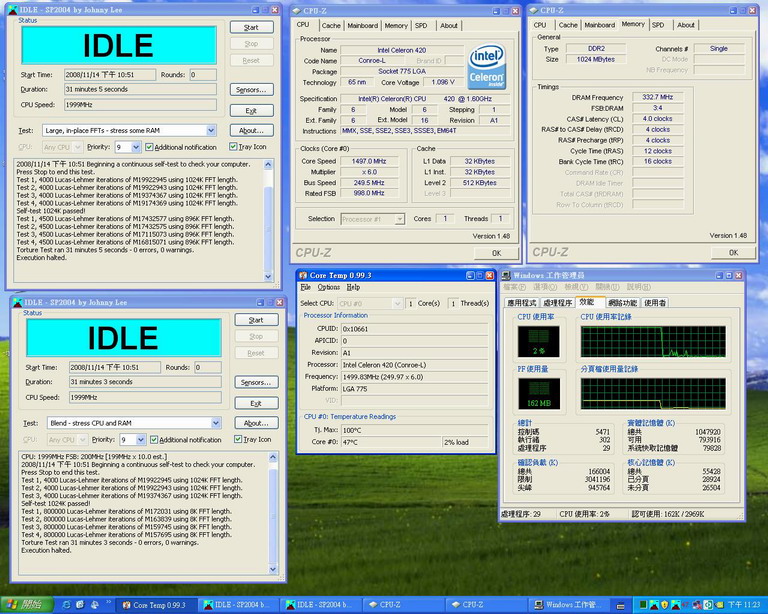Switch to CPU tab in Memory-tab CPU-Z window
This screenshot has width=768, height=614.
pyautogui.click(x=540, y=25)
